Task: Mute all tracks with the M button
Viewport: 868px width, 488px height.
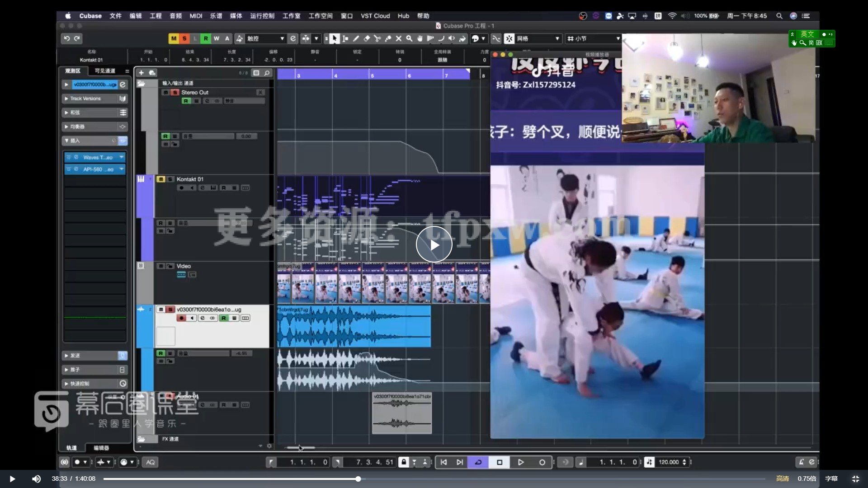Action: pyautogui.click(x=173, y=39)
